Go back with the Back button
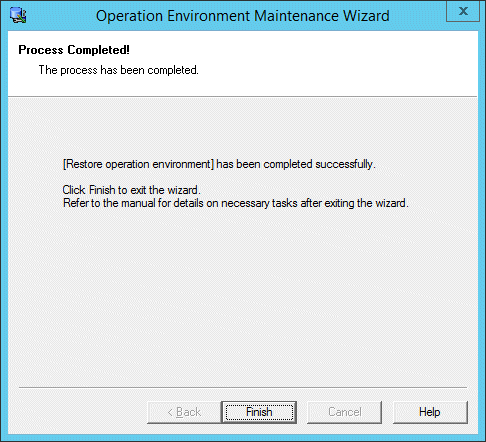The width and height of the screenshot is (486, 442). coord(184,412)
